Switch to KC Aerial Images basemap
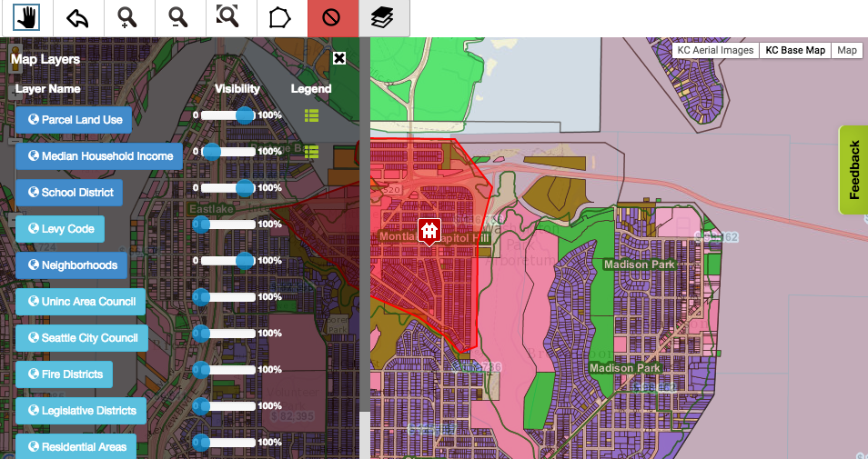The width and height of the screenshot is (868, 459). [x=715, y=51]
